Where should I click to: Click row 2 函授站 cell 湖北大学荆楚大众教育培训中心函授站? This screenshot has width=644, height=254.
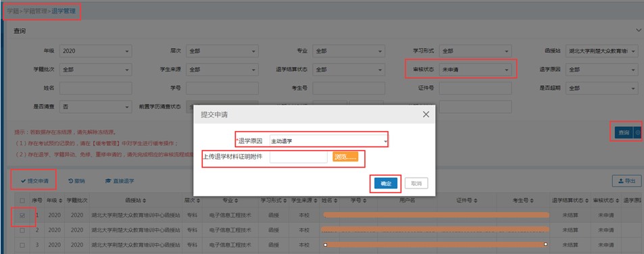pyautogui.click(x=136, y=230)
